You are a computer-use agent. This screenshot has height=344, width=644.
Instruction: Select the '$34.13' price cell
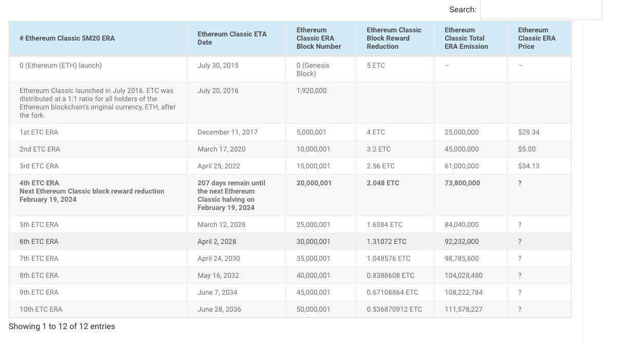pos(539,166)
